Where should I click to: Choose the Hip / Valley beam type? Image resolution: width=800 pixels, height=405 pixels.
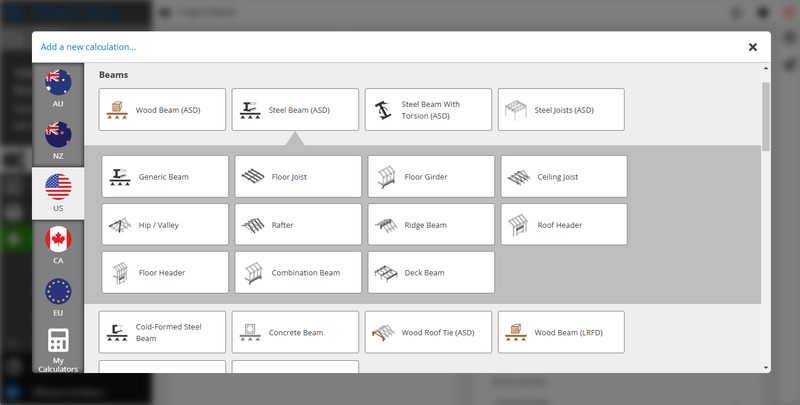coord(165,224)
